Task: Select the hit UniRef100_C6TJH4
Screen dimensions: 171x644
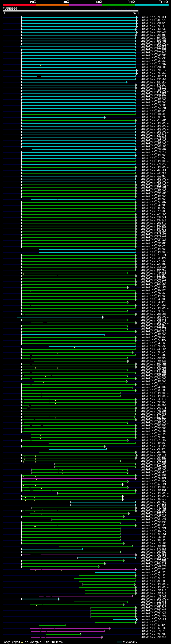Action: [153, 35]
